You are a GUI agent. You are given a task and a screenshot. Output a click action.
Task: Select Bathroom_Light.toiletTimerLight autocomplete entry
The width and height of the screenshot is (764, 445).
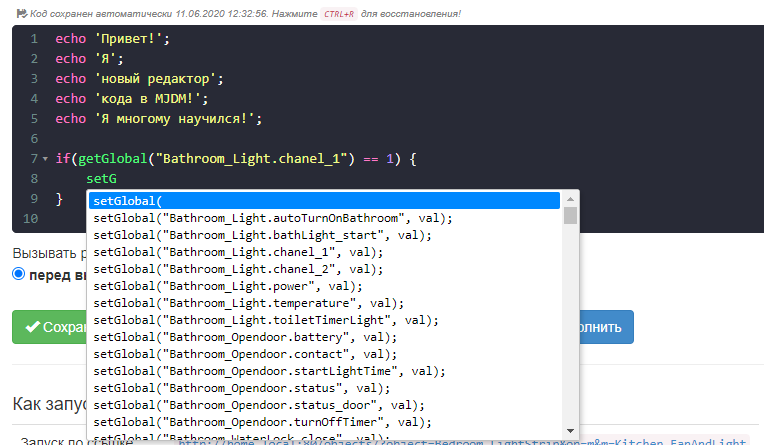click(x=324, y=320)
